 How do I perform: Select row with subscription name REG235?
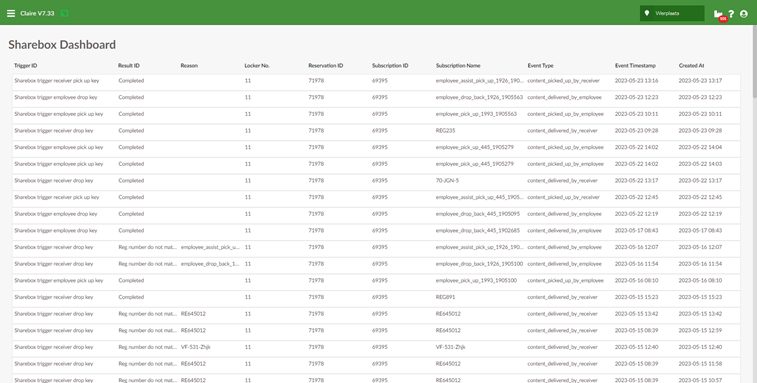(376, 131)
